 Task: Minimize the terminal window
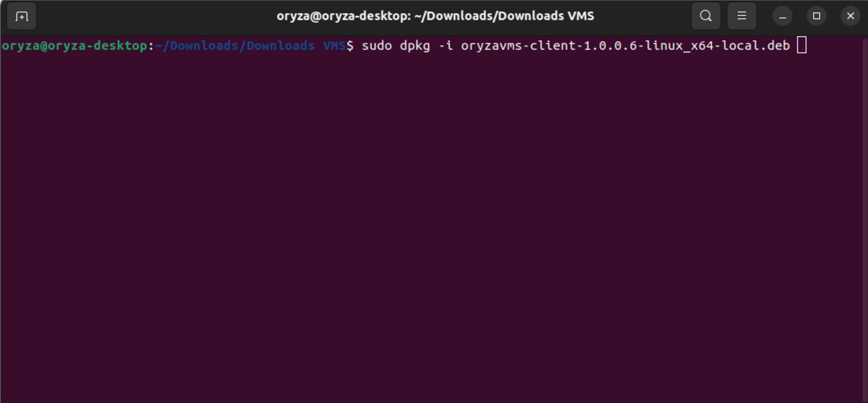[783, 16]
